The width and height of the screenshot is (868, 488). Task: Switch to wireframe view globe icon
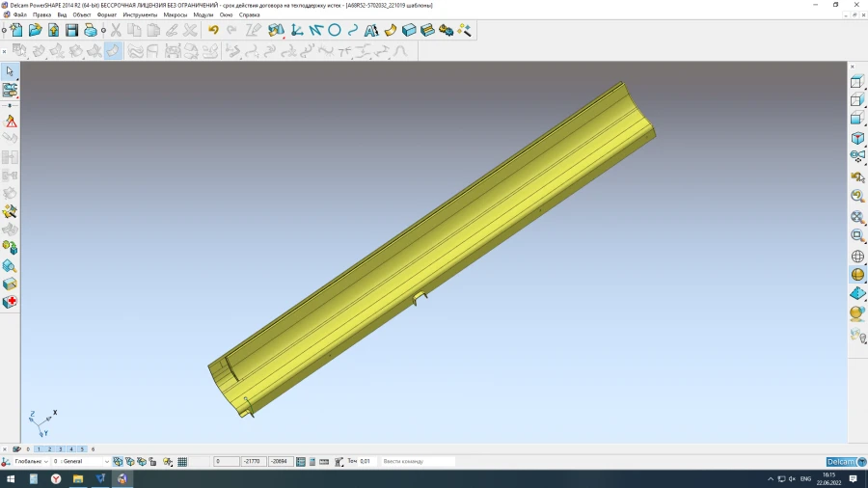pos(857,257)
